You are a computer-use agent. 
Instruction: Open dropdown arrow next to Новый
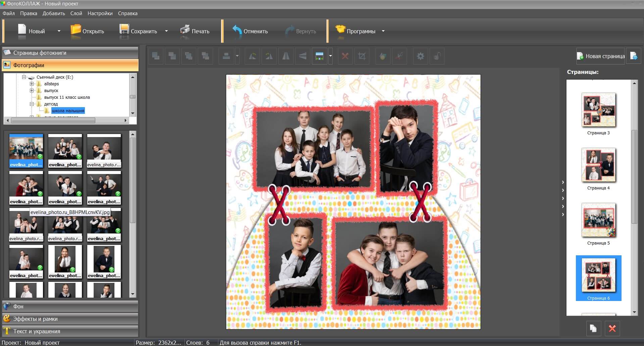click(x=59, y=31)
